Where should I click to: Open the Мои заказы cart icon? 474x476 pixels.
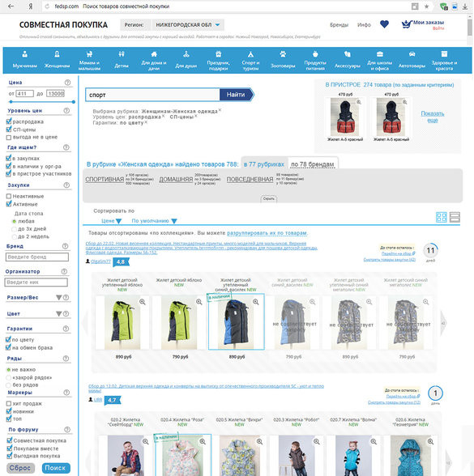406,24
